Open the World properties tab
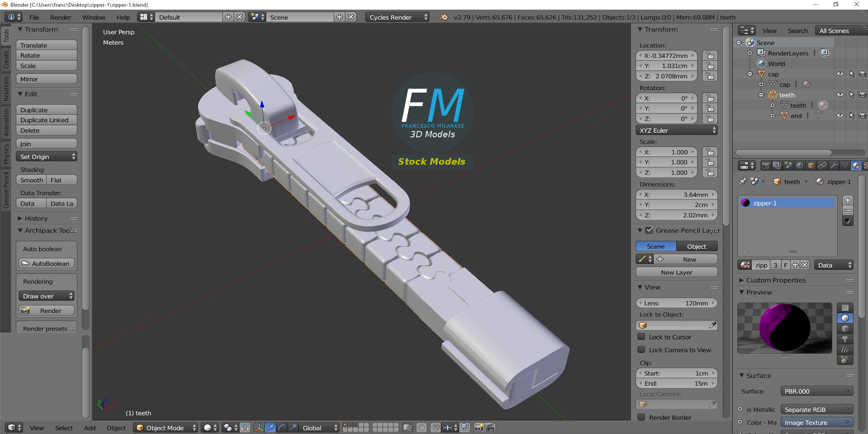 pyautogui.click(x=800, y=166)
